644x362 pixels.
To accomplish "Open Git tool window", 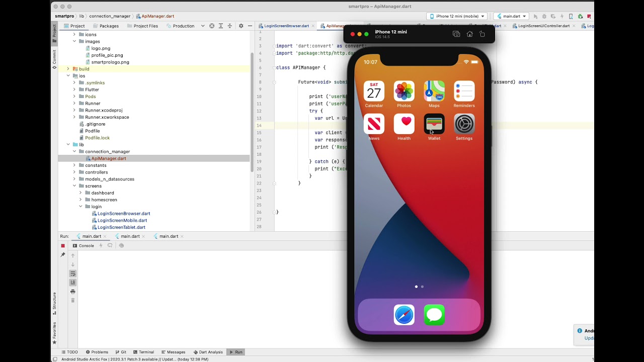I will pos(121,352).
